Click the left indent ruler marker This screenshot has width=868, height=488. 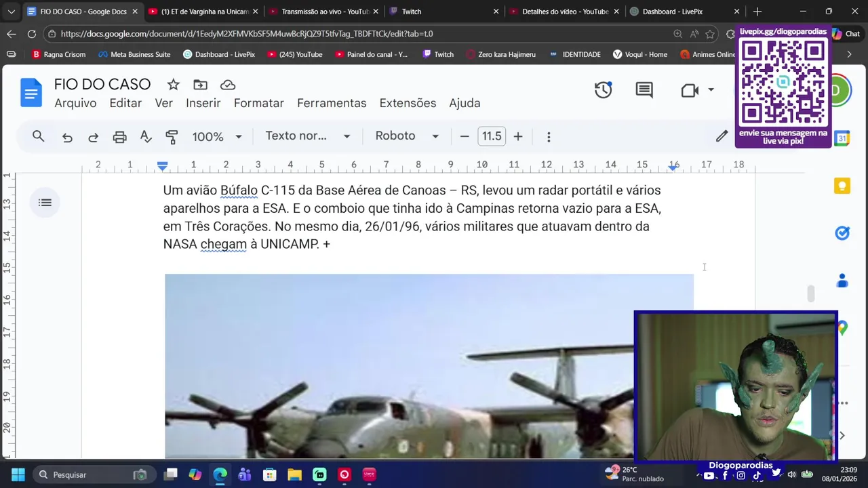coord(162,165)
